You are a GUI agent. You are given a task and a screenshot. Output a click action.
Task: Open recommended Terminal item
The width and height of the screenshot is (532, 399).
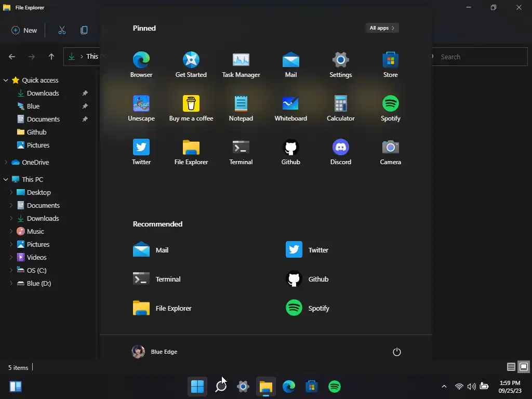(157, 279)
